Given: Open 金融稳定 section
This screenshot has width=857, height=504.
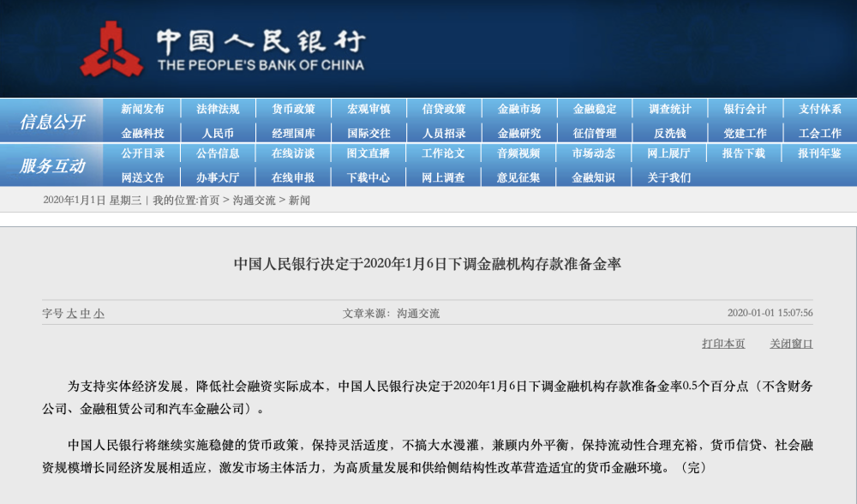Looking at the screenshot, I should (x=595, y=110).
